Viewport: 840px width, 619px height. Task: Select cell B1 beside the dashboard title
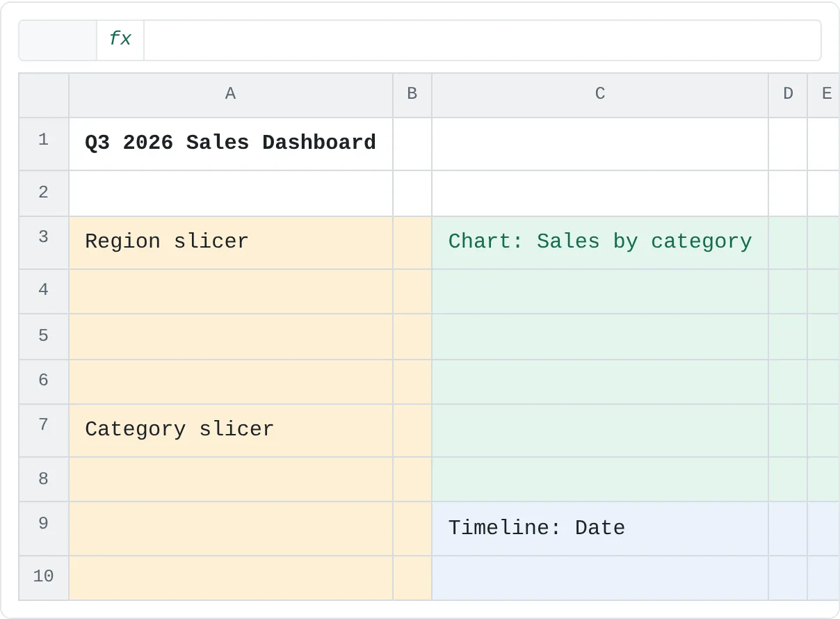tap(412, 144)
